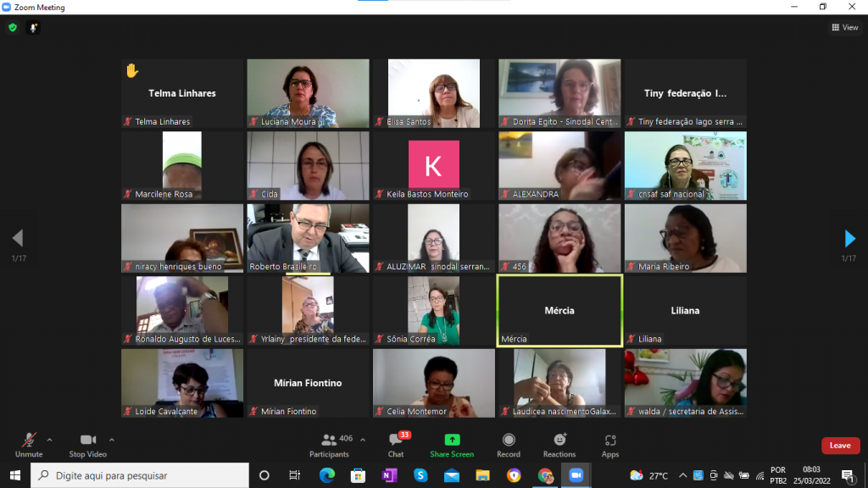Click the muted microphone indicator at top left
This screenshot has width=868, height=488.
coord(34,28)
